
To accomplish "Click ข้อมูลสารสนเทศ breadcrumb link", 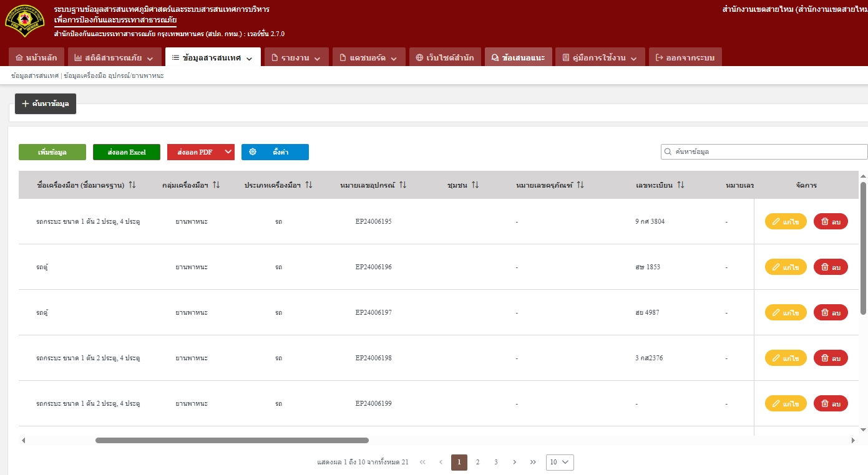I will point(35,75).
